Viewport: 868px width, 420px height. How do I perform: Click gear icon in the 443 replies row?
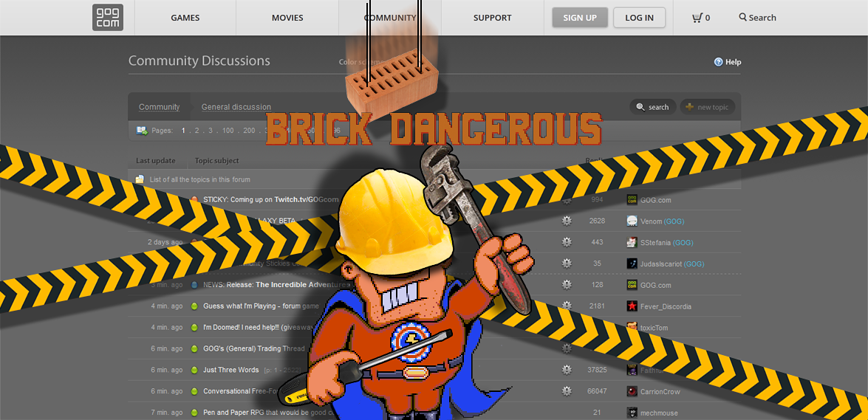[567, 242]
